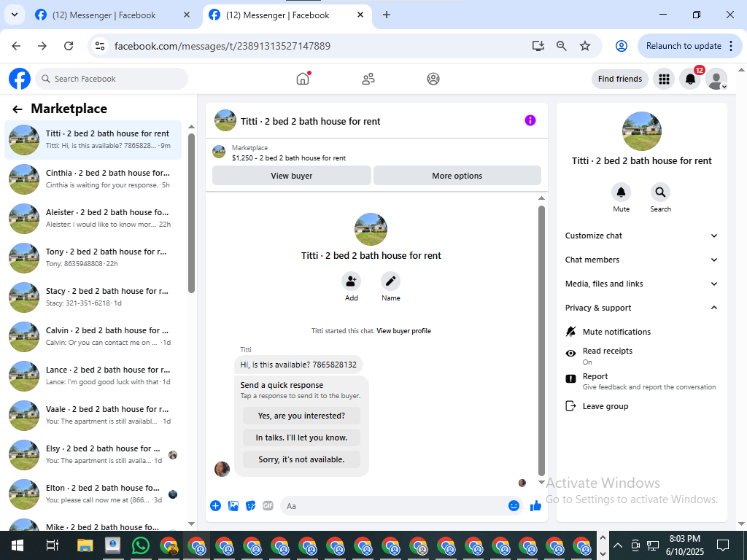Toggle Read receipts setting
747x560 pixels.
click(641, 356)
